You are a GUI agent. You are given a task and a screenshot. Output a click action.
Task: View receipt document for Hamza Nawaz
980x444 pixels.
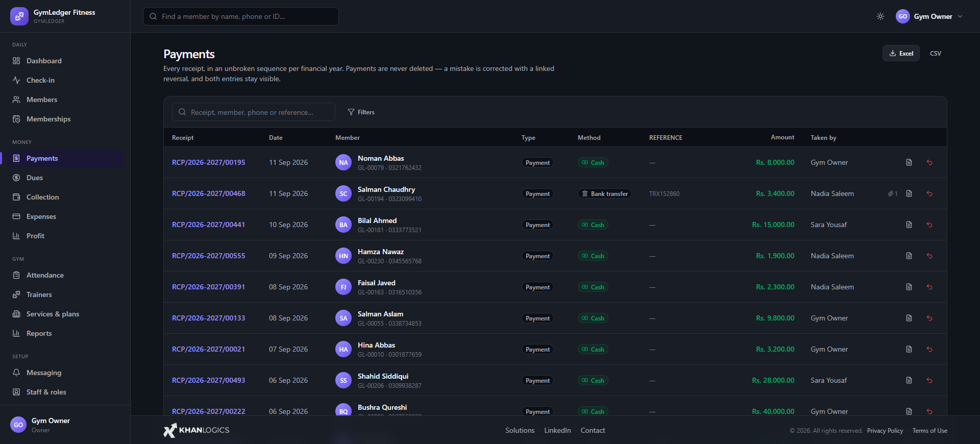909,256
